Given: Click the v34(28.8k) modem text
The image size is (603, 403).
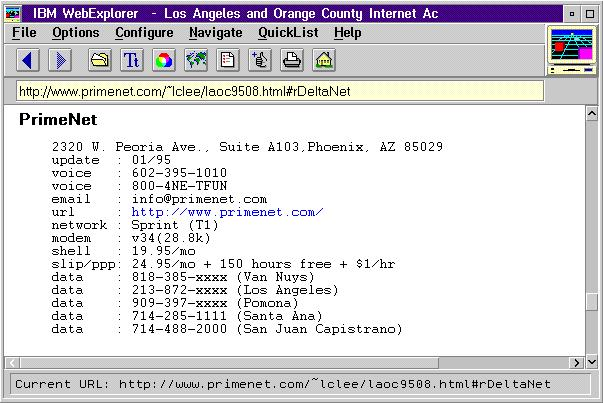Looking at the screenshot, I should (x=171, y=238).
